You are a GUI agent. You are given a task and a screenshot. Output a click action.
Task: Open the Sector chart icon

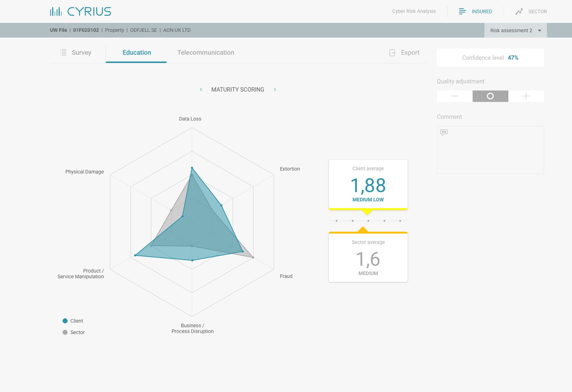coord(519,11)
